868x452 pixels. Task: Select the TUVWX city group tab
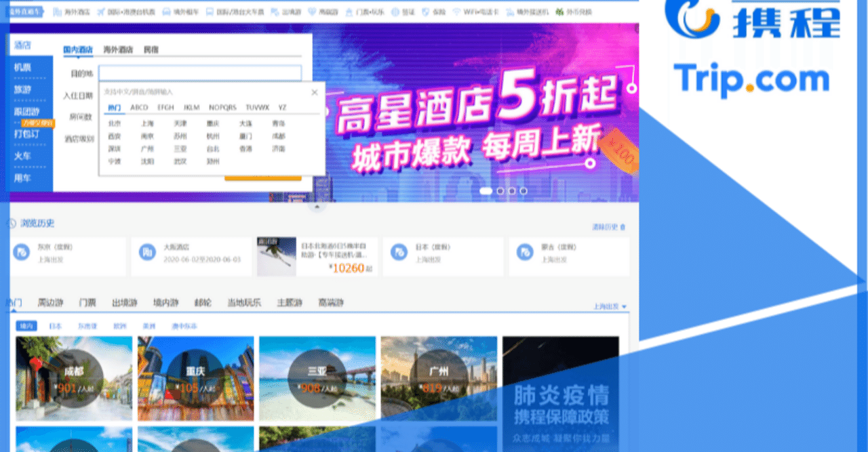(258, 108)
